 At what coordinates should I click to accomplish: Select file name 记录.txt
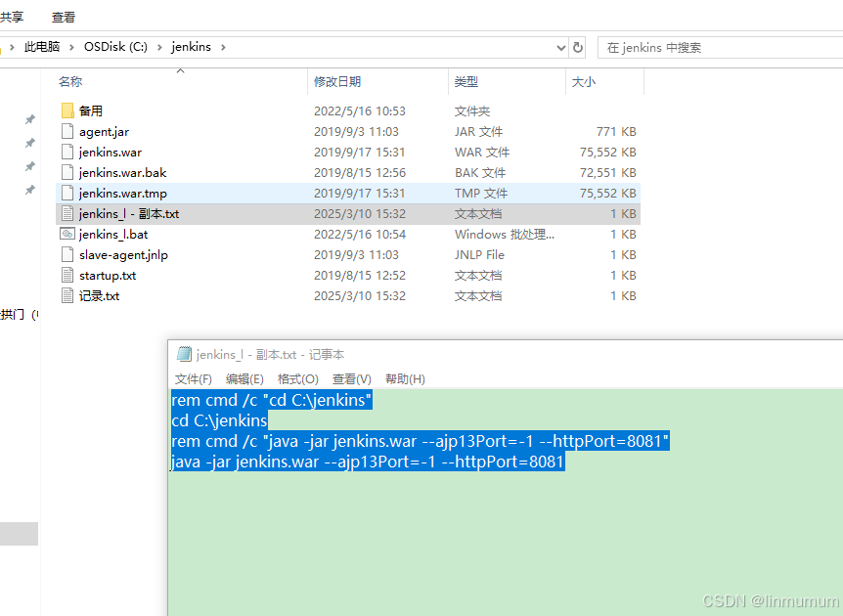point(100,295)
